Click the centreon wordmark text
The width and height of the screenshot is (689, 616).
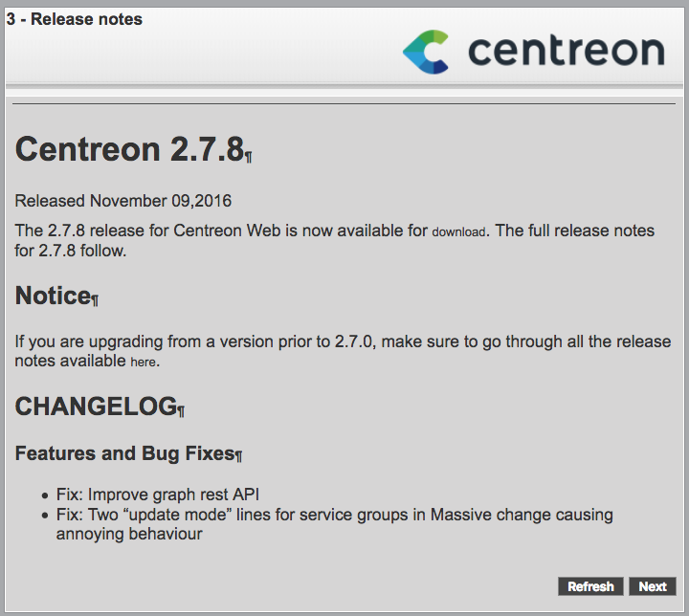coord(566,52)
